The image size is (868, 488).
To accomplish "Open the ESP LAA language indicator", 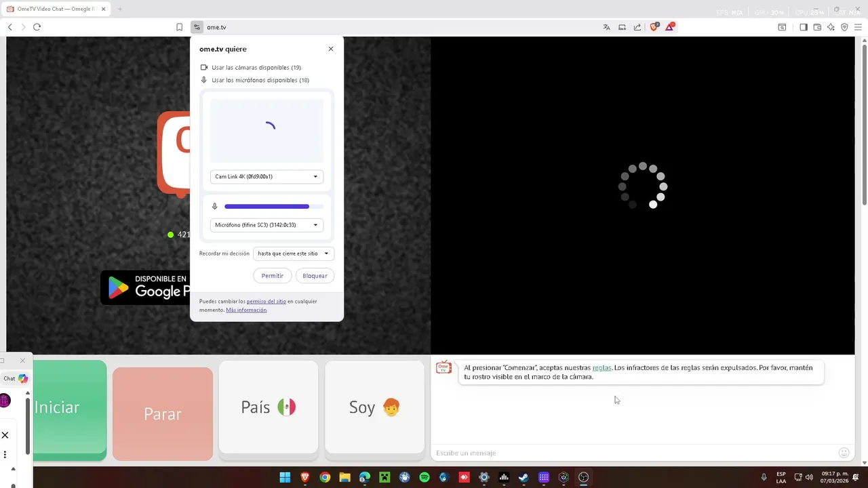I will tap(781, 477).
